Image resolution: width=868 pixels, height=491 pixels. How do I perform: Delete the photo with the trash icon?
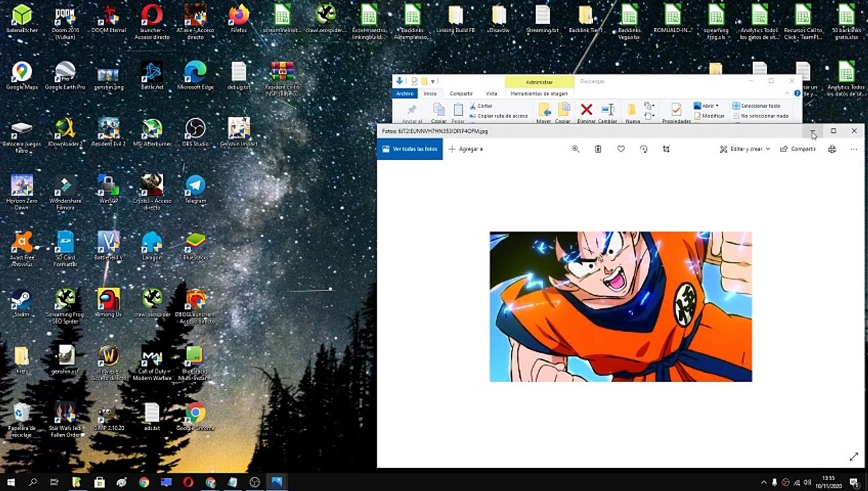(x=598, y=149)
